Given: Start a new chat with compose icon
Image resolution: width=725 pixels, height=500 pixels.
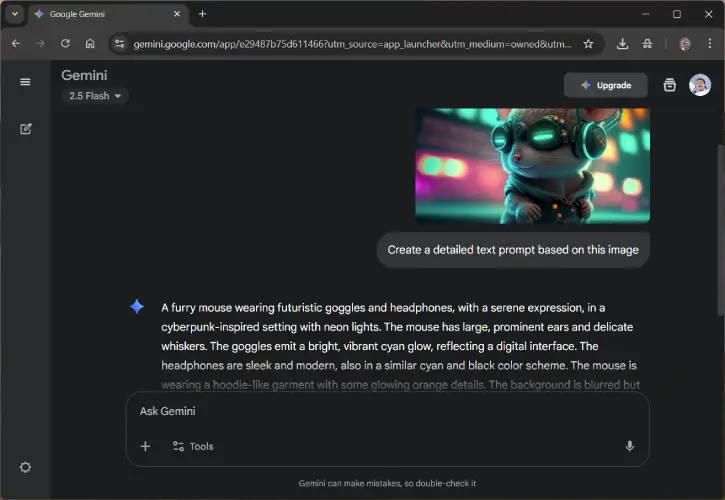Looking at the screenshot, I should click(25, 129).
